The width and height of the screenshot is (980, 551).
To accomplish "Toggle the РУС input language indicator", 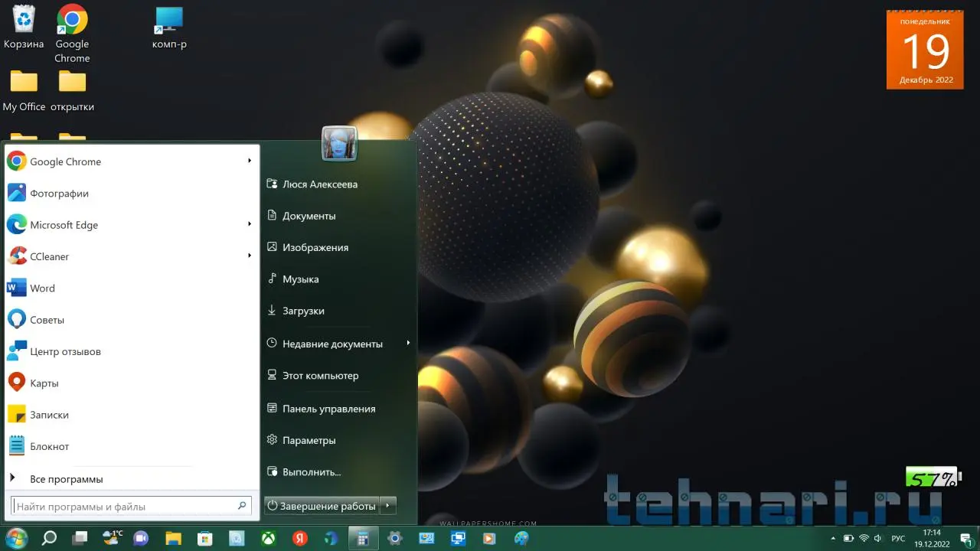I will (898, 538).
